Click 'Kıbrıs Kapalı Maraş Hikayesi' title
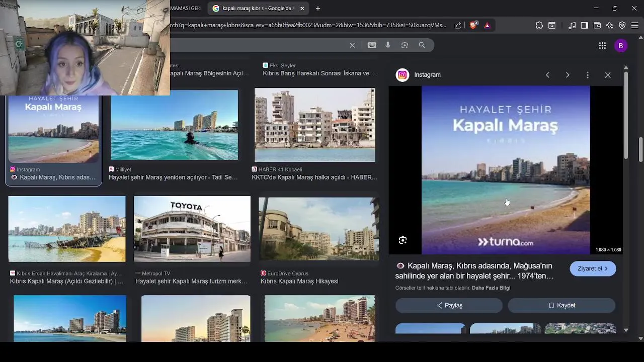The image size is (644, 362). point(299,282)
